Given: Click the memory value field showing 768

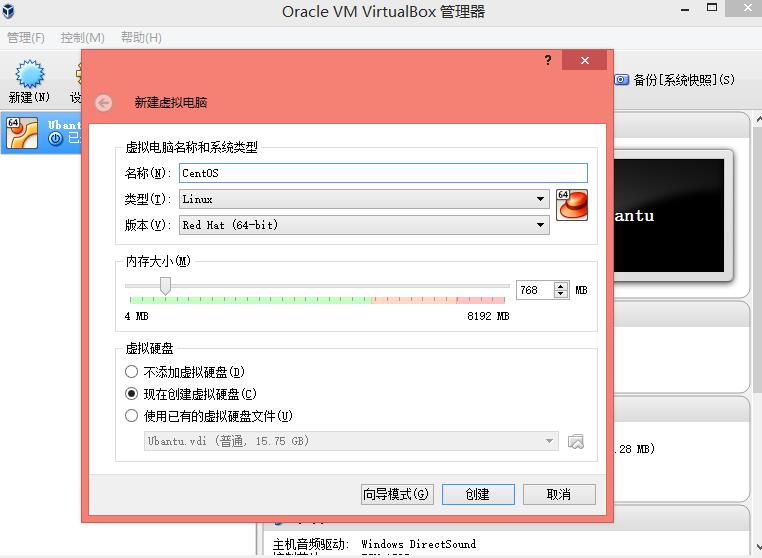Looking at the screenshot, I should (x=535, y=290).
